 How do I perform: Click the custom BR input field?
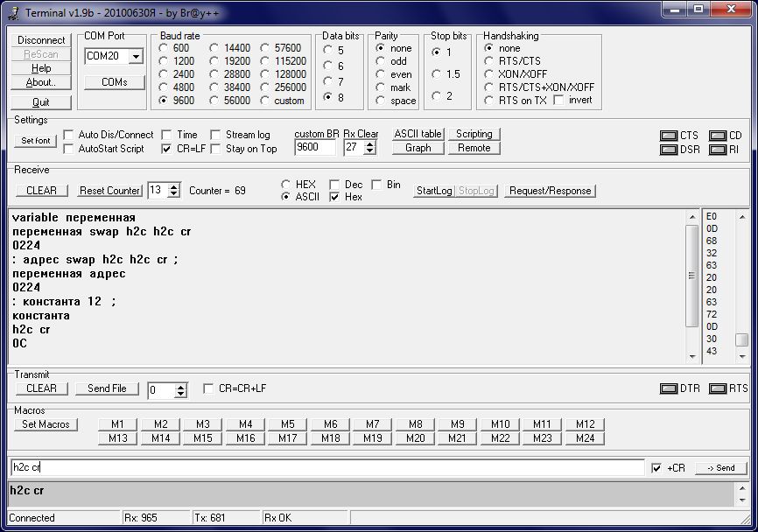click(x=315, y=147)
